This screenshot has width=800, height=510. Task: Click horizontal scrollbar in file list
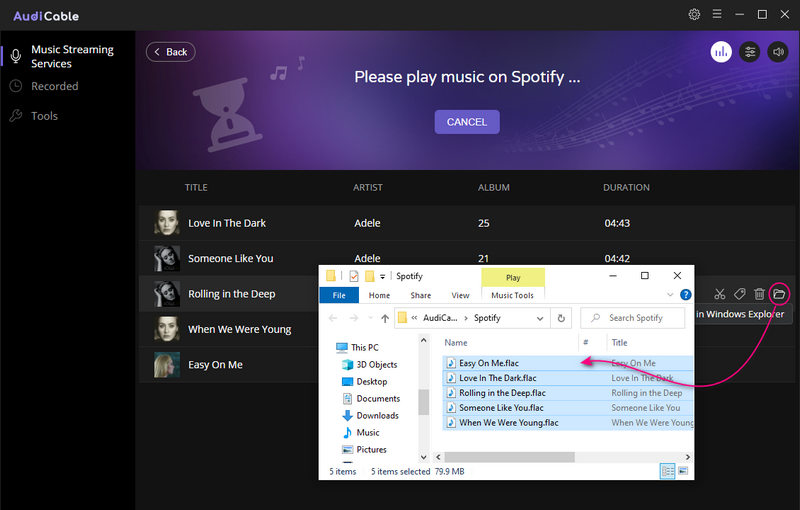[509, 457]
